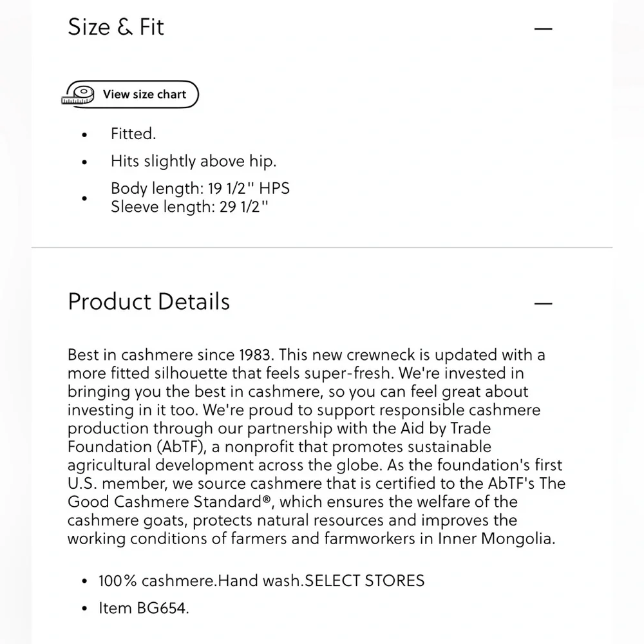This screenshot has width=644, height=644.
Task: Click the "SELECT STORES" text
Action: (x=365, y=581)
